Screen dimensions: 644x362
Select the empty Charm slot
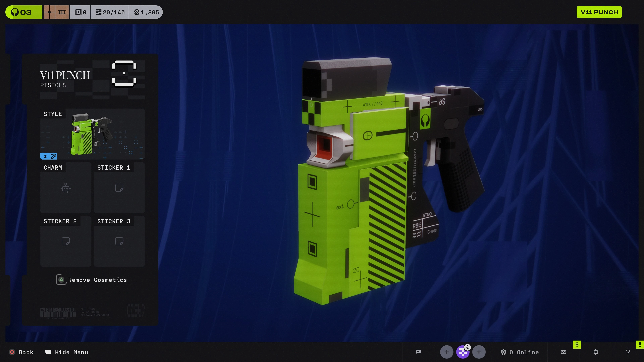(x=66, y=188)
